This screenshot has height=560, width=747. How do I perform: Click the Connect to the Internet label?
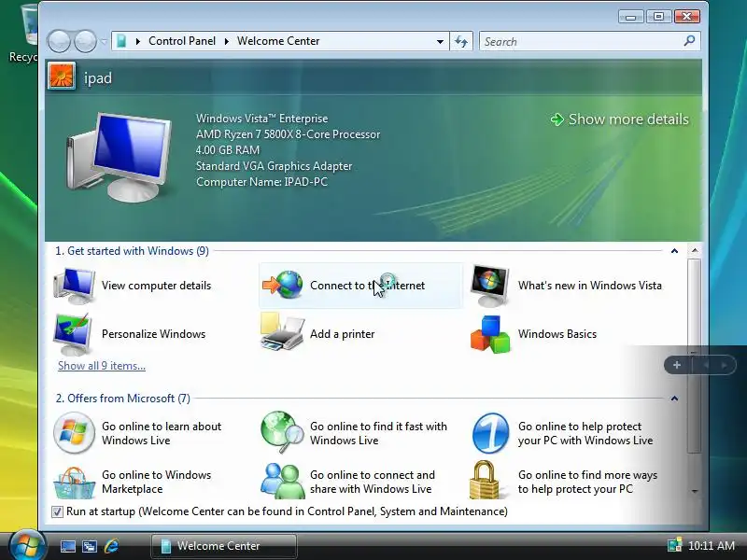(367, 286)
